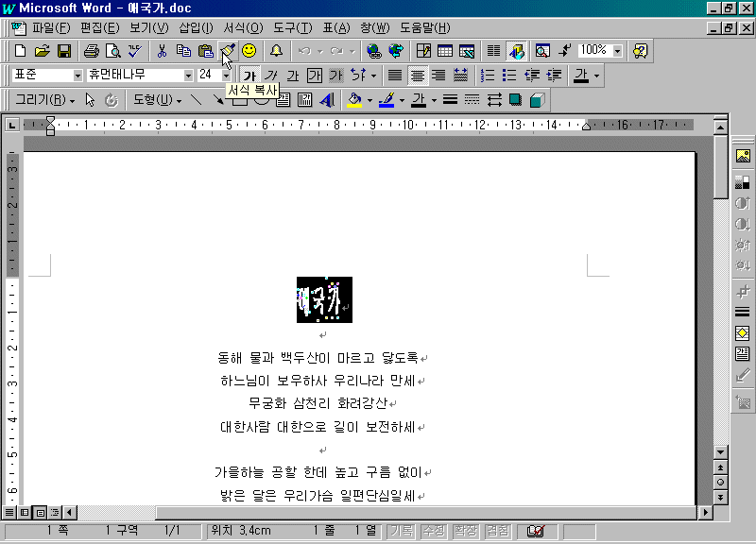This screenshot has width=756, height=544.
Task: Increase paragraph indent
Action: [554, 76]
